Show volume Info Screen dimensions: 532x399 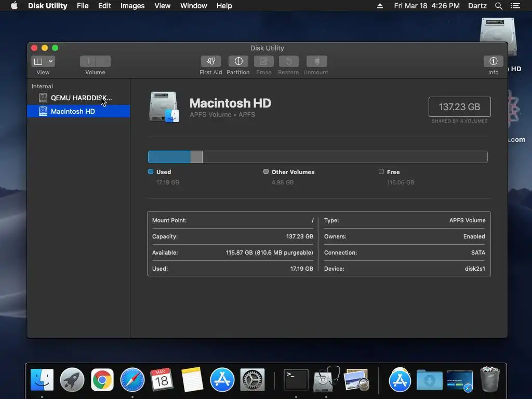pyautogui.click(x=494, y=61)
